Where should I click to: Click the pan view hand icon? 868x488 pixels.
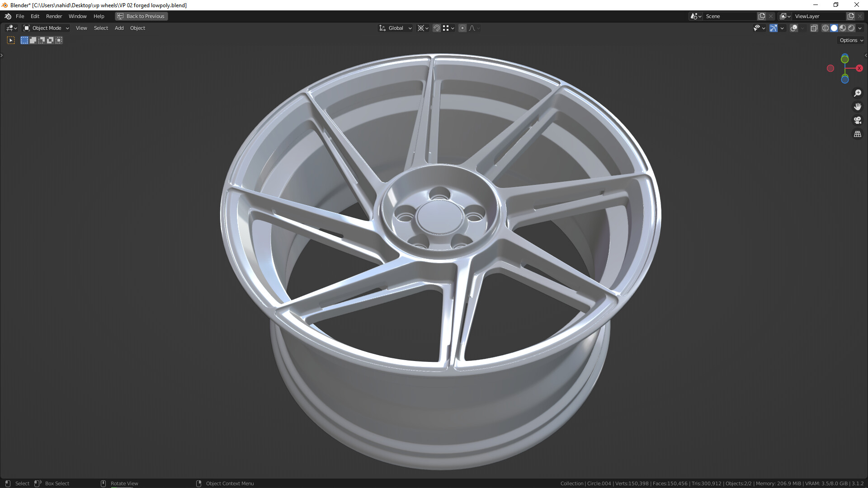857,107
